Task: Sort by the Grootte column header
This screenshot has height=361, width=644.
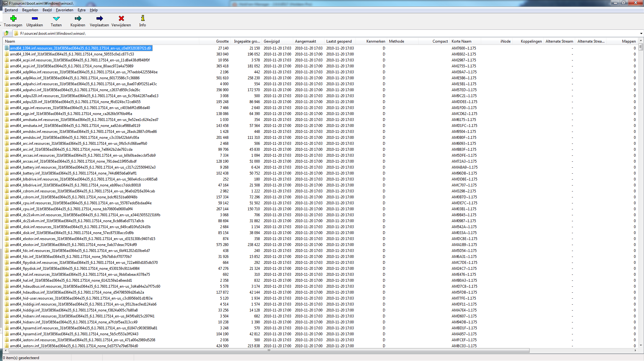Action: [215, 41]
